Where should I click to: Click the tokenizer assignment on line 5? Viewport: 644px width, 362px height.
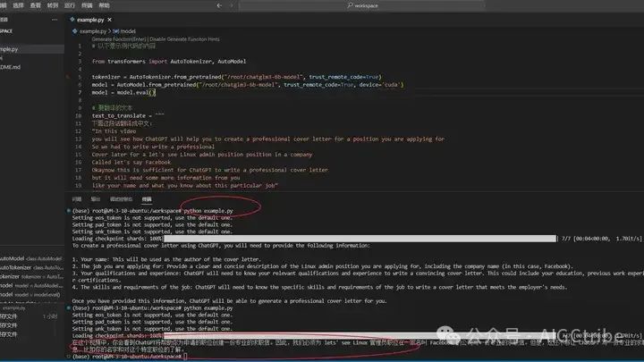coord(236,77)
